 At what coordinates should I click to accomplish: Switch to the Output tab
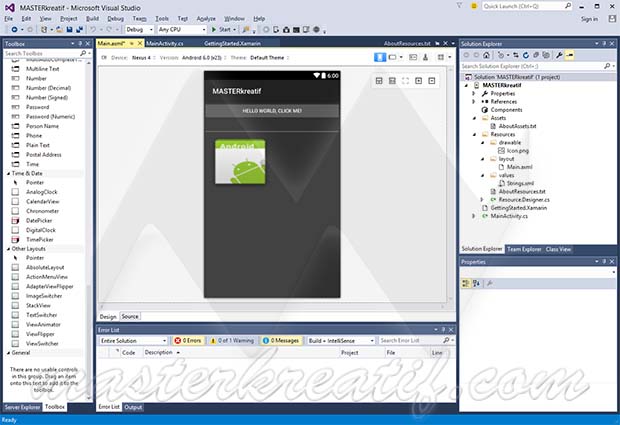click(133, 407)
